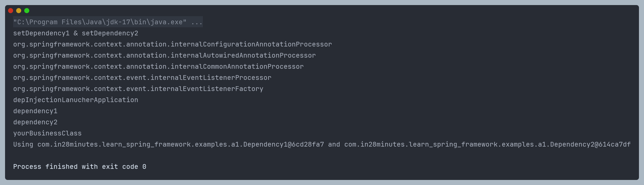Click the ellipsis after java.exe path
The image size is (644, 185).
tap(196, 22)
